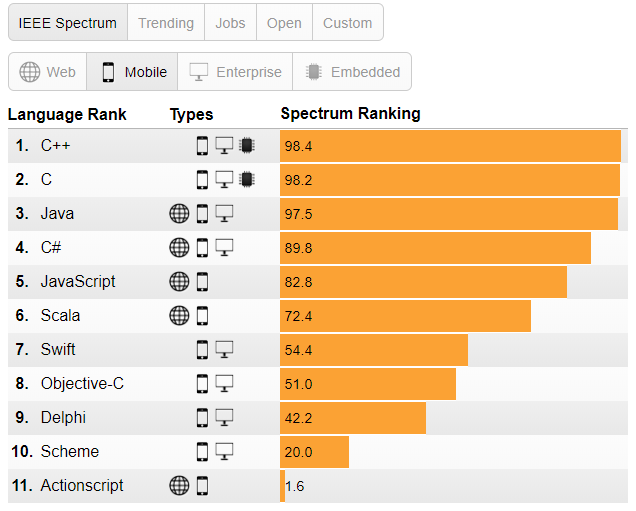The width and height of the screenshot is (636, 511).
Task: Click the orange bar for Scheme
Action: (314, 452)
